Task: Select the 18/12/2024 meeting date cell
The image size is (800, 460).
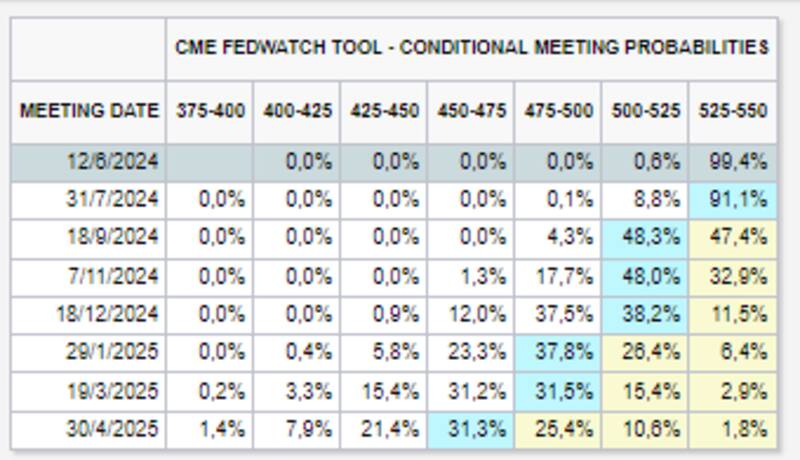Action: click(108, 314)
